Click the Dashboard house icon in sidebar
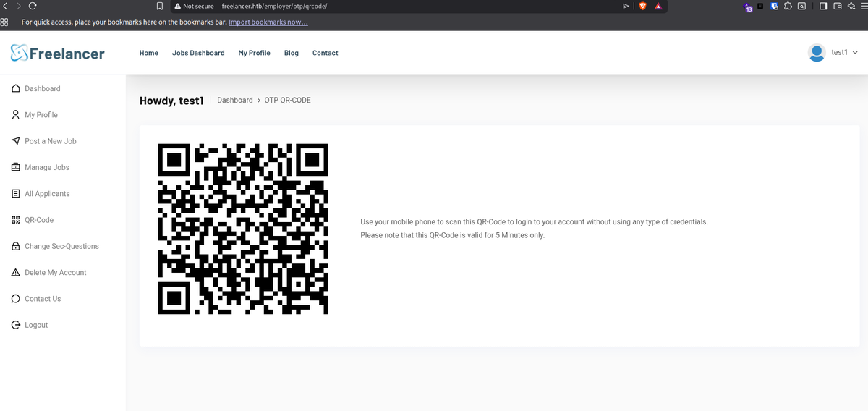The image size is (868, 411). (16, 89)
